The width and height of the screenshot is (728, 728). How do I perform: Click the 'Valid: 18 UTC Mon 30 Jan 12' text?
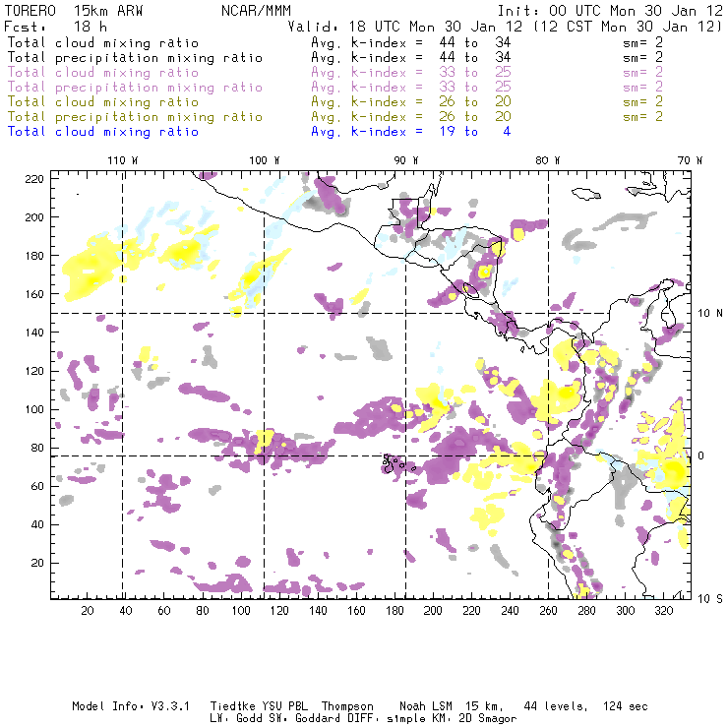405,27
